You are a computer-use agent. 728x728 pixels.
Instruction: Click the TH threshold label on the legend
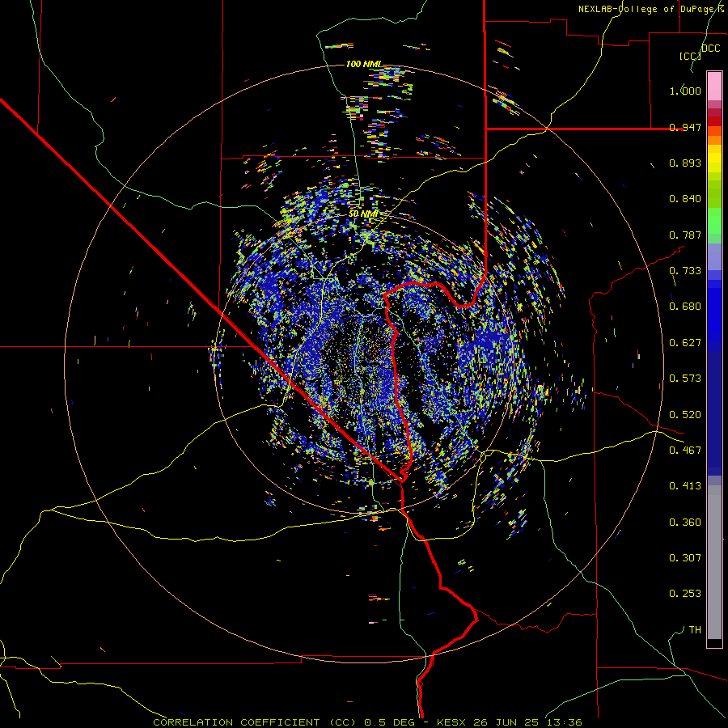pyautogui.click(x=695, y=630)
